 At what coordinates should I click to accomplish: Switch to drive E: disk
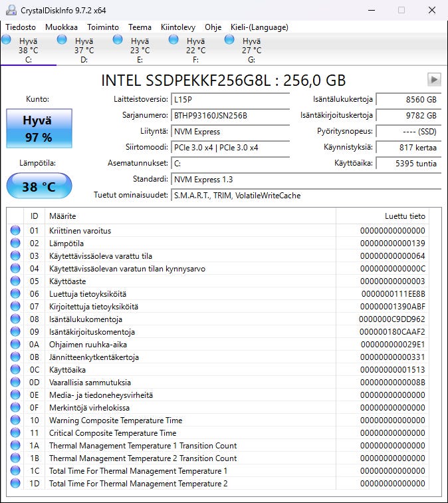click(x=140, y=50)
